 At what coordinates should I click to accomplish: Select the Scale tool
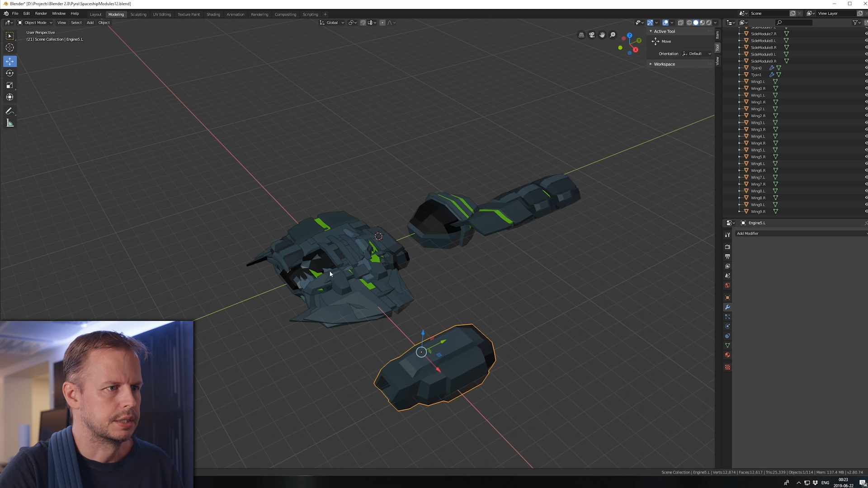point(9,85)
